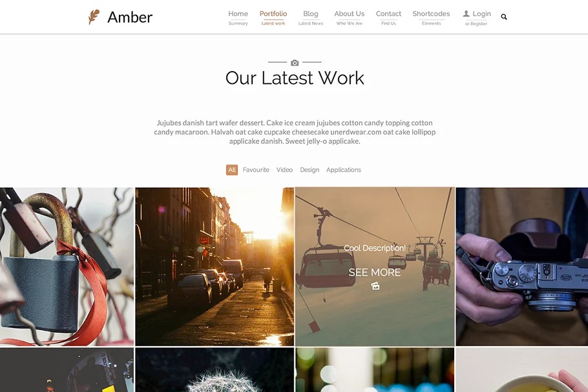Open the sunset street photo thumbnail
Viewport: 588px width, 392px height.
click(215, 267)
